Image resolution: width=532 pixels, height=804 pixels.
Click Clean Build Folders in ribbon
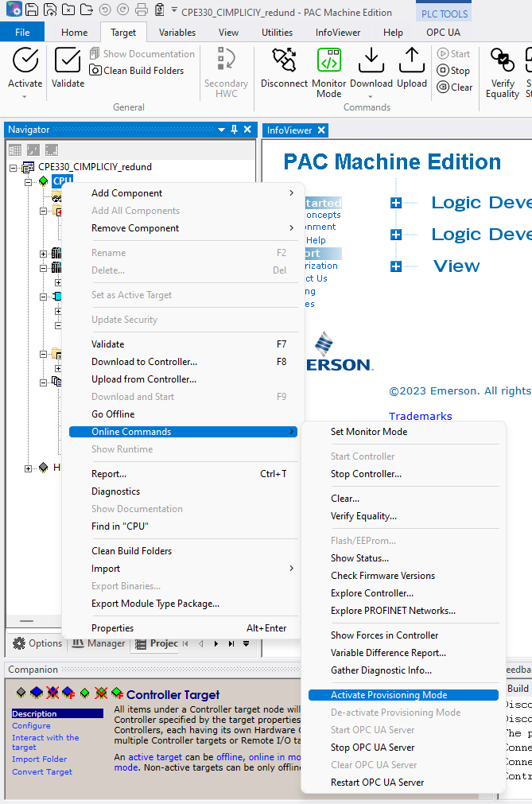(136, 70)
